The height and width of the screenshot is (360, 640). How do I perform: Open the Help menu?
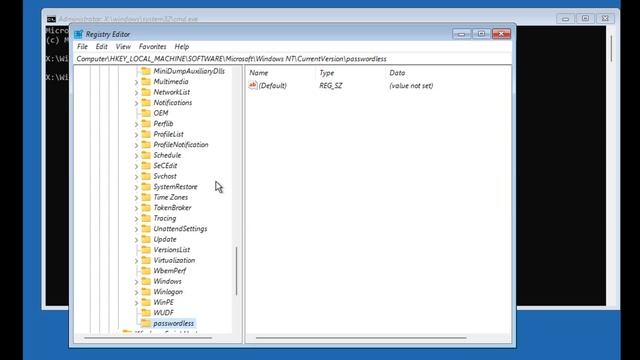tap(182, 47)
